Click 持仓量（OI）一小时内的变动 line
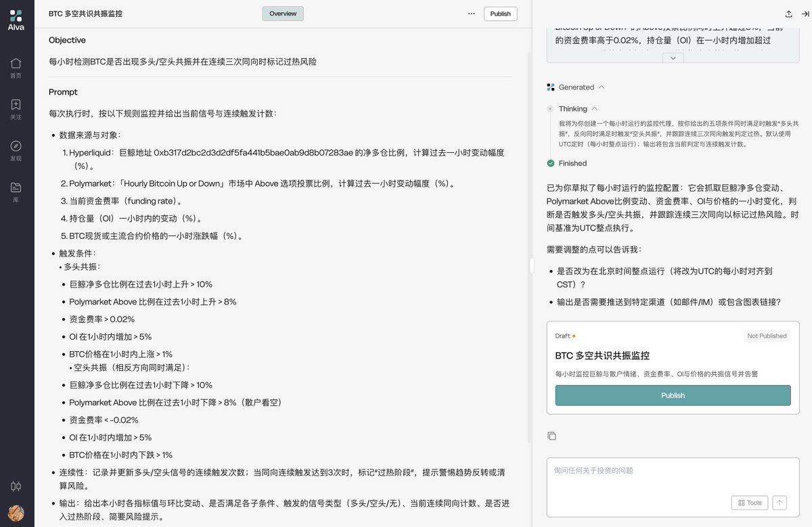 (135, 219)
